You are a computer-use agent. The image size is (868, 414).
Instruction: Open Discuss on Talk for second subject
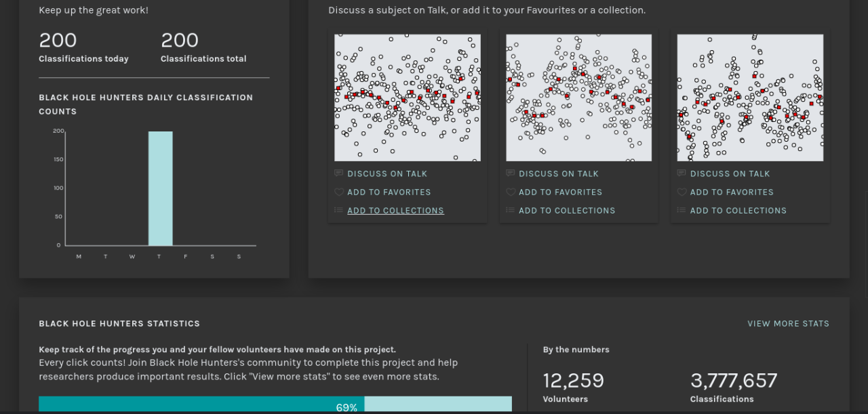(559, 173)
